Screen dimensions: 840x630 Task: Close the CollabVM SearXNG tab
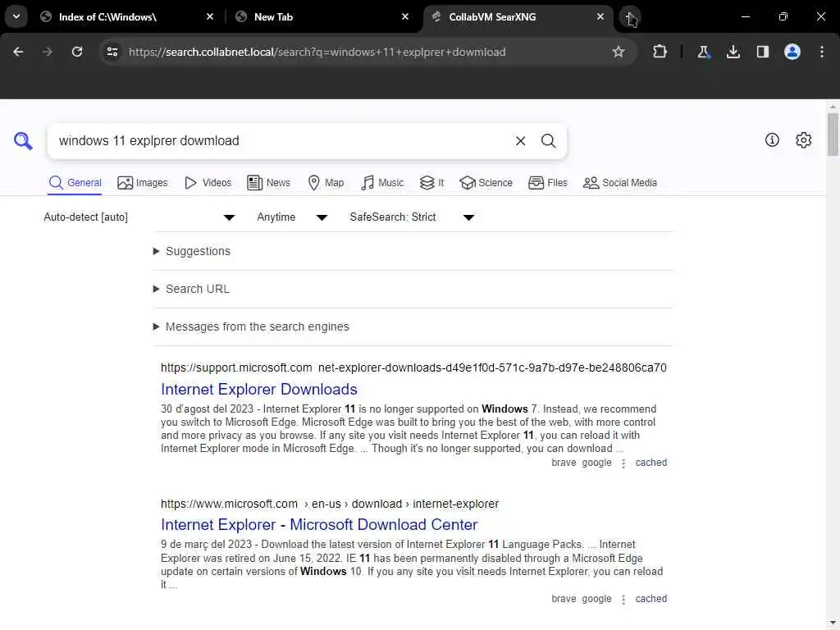(x=600, y=16)
